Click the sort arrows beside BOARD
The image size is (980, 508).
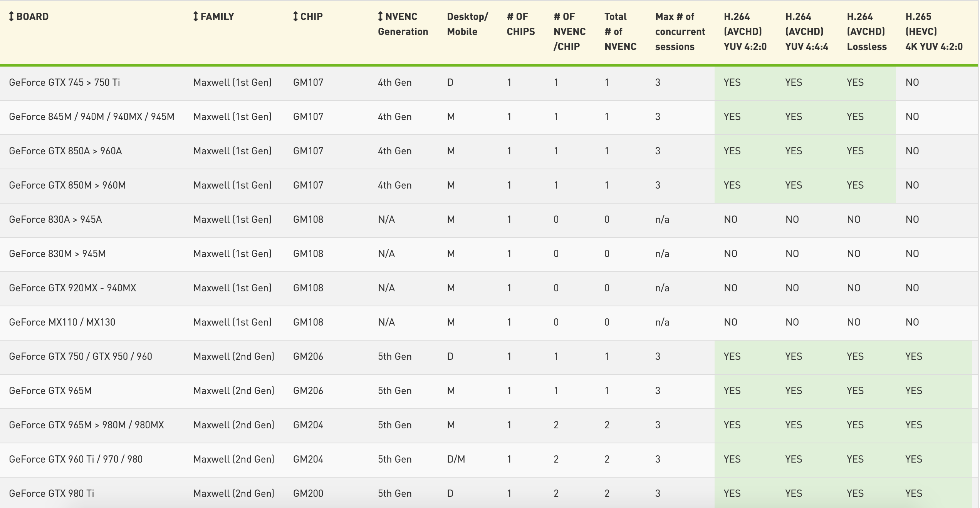(x=11, y=17)
